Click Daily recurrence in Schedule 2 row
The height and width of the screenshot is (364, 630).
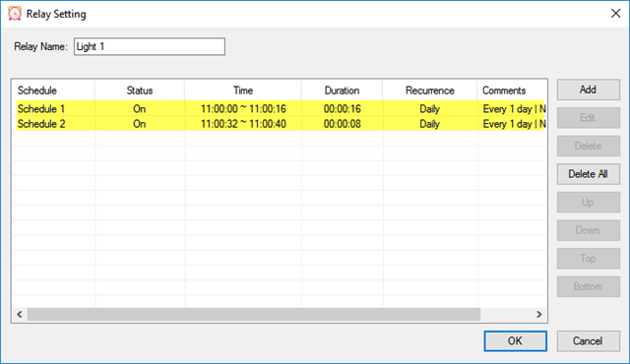pyautogui.click(x=429, y=124)
